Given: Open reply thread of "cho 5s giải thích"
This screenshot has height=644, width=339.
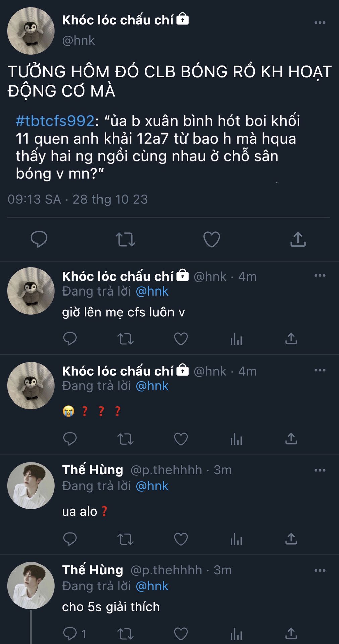Looking at the screenshot, I should coord(70,634).
